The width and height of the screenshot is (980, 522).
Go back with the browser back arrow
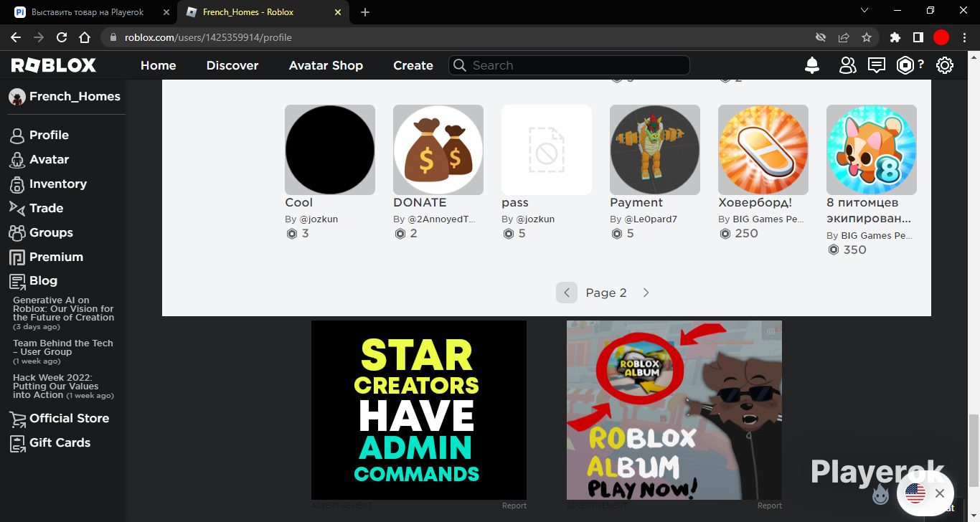click(x=16, y=37)
